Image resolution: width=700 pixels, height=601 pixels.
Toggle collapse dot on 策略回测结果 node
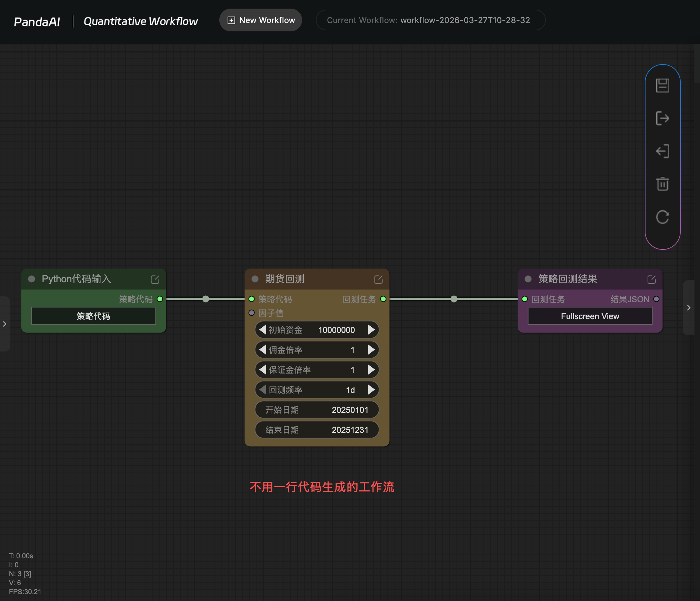528,279
